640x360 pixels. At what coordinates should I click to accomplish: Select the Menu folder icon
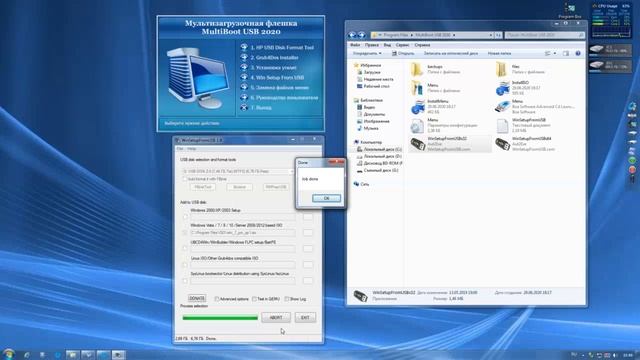pos(417,88)
